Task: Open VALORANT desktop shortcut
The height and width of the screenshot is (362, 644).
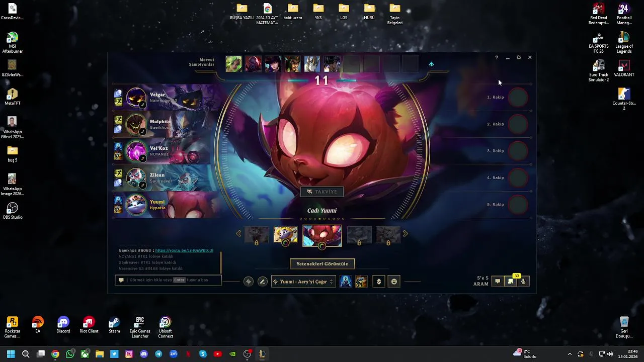Action: click(624, 69)
